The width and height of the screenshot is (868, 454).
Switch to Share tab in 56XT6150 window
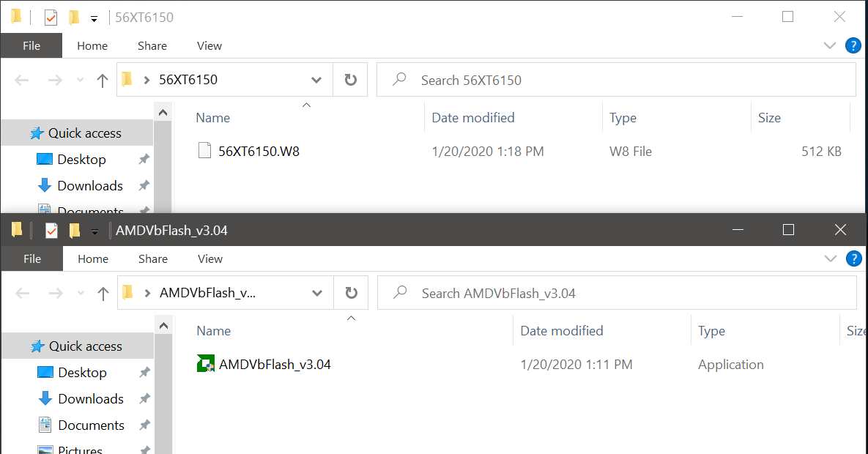(x=152, y=45)
